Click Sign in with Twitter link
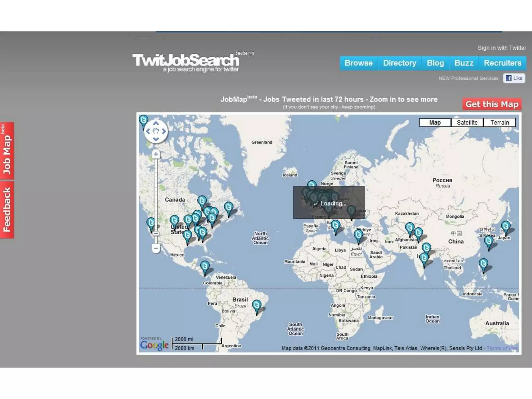Screen dimensions: 532x399 tap(502, 48)
